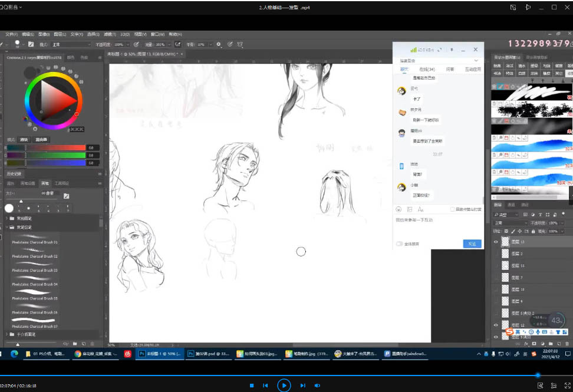Skip to next video in player
The width and height of the screenshot is (573, 392).
coord(302,386)
